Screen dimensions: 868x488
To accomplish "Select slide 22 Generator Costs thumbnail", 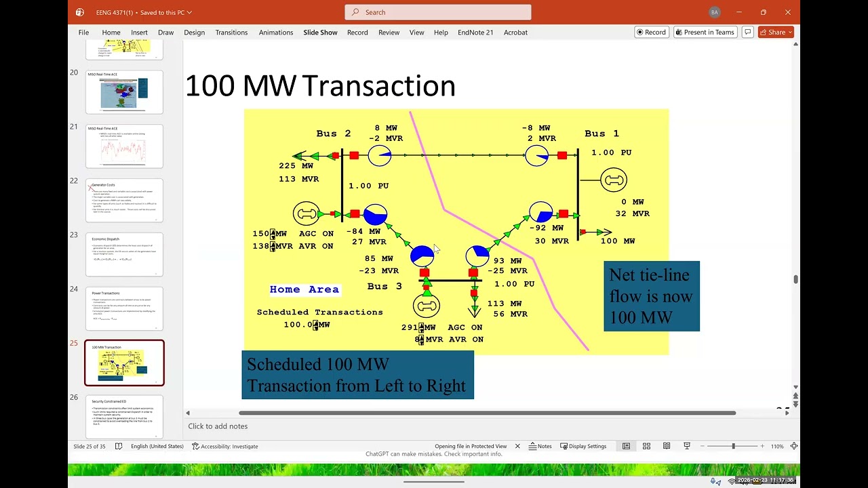I will (124, 200).
